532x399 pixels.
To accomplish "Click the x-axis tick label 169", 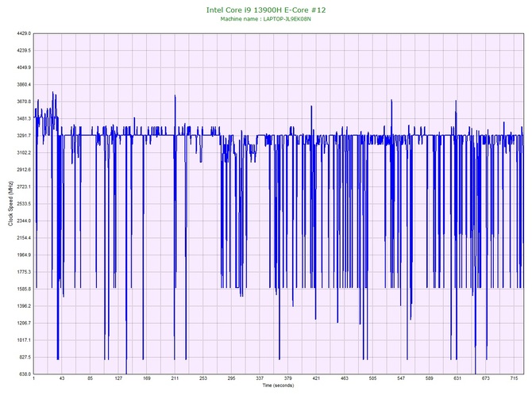I will point(147,378).
